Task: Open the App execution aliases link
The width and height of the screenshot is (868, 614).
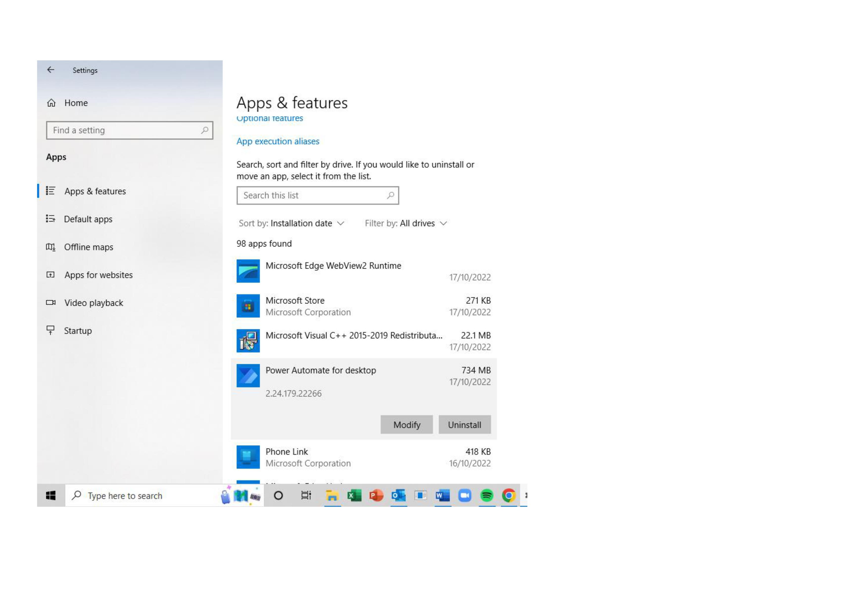Action: coord(278,141)
